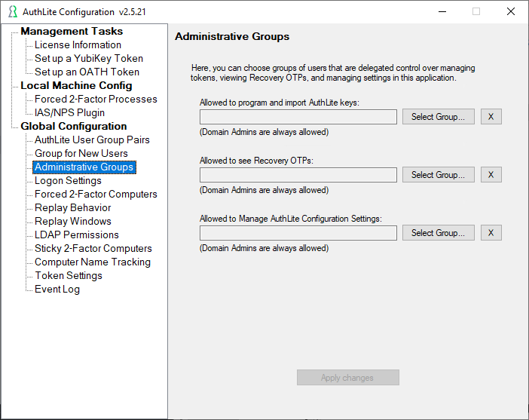Open the IAS/NPS Plugin page
This screenshot has width=529, height=420.
(69, 112)
